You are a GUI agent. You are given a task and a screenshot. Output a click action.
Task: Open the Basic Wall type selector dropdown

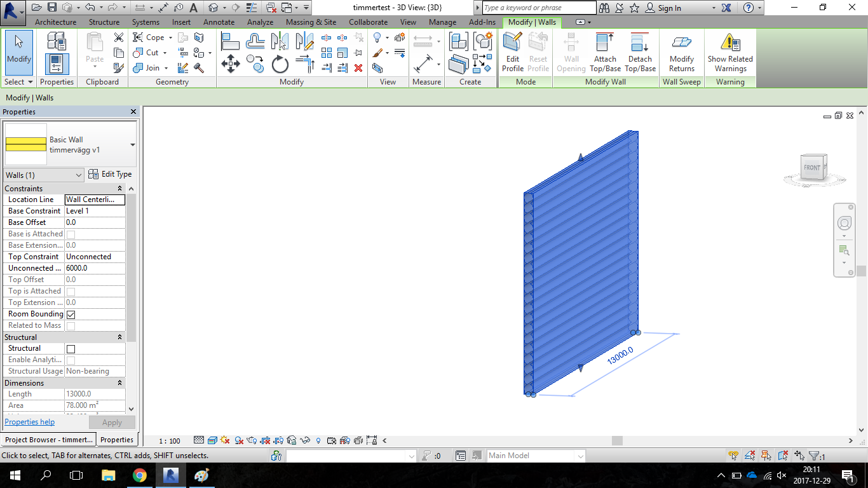132,145
